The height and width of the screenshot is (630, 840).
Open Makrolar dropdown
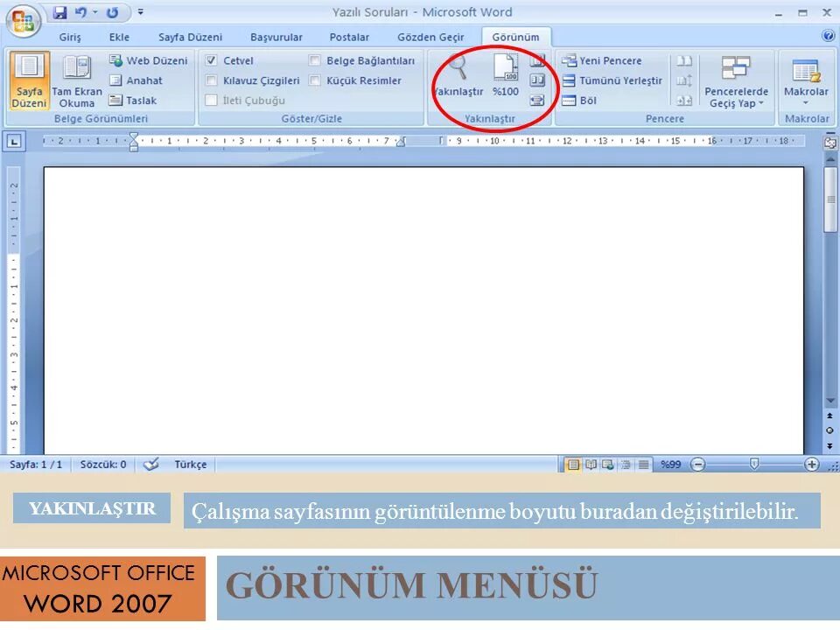pyautogui.click(x=806, y=81)
